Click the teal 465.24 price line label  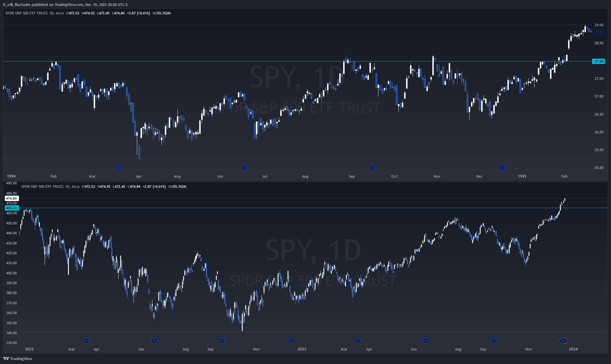coord(12,208)
